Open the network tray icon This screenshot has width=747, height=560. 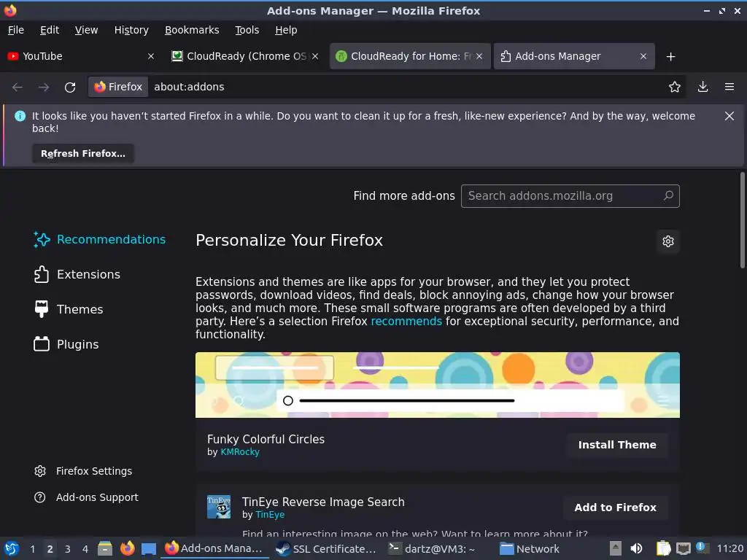(x=684, y=548)
